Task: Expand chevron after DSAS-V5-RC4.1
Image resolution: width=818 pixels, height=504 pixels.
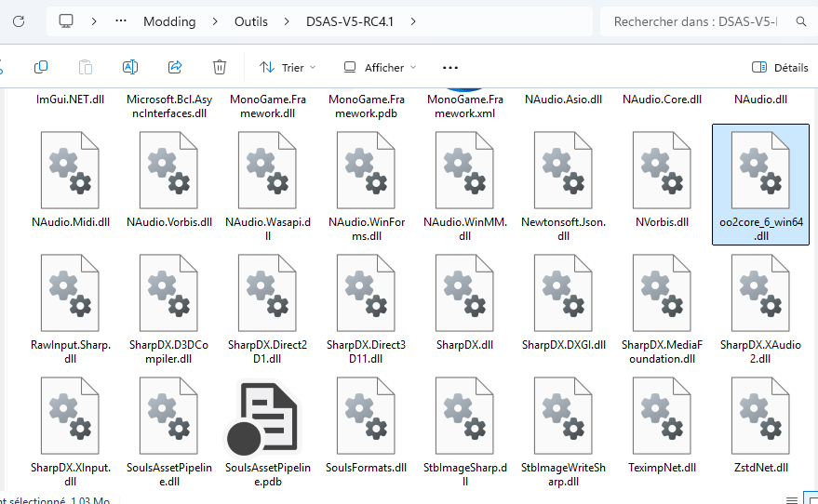Action: (413, 21)
